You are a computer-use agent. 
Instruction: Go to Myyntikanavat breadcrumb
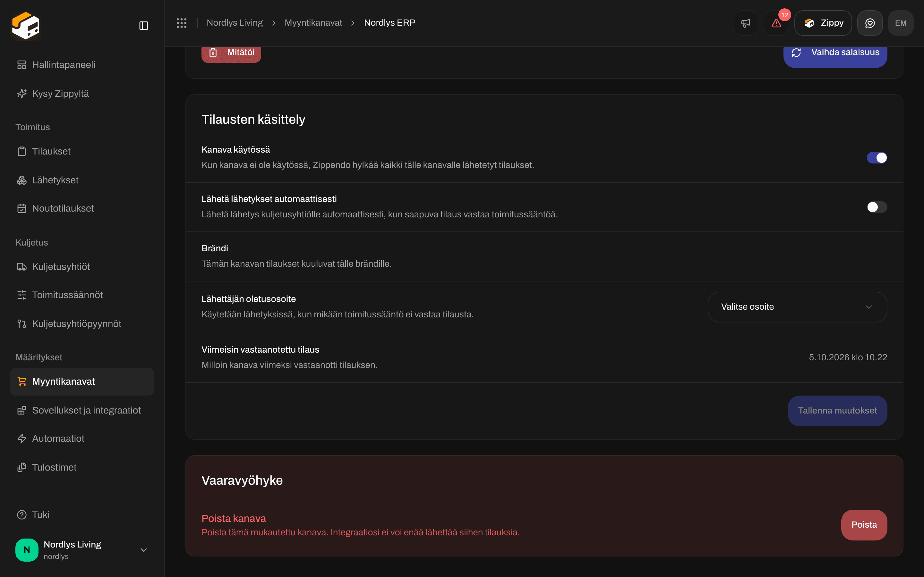313,23
